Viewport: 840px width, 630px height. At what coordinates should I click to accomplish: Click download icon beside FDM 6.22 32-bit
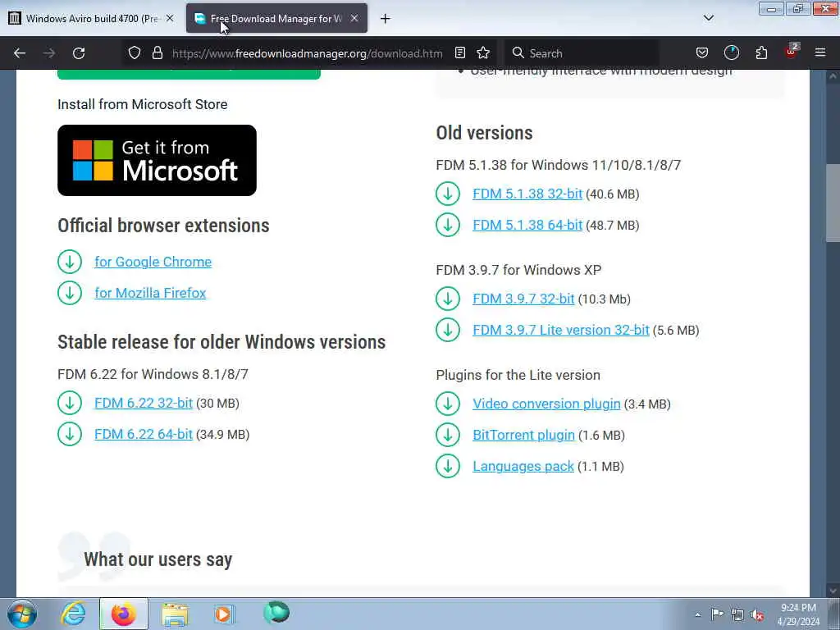70,403
